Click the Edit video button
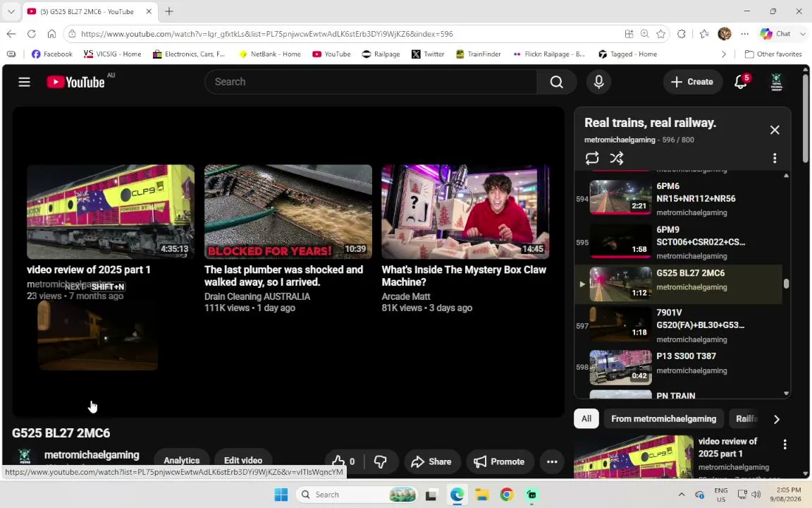The height and width of the screenshot is (508, 812). pyautogui.click(x=243, y=460)
